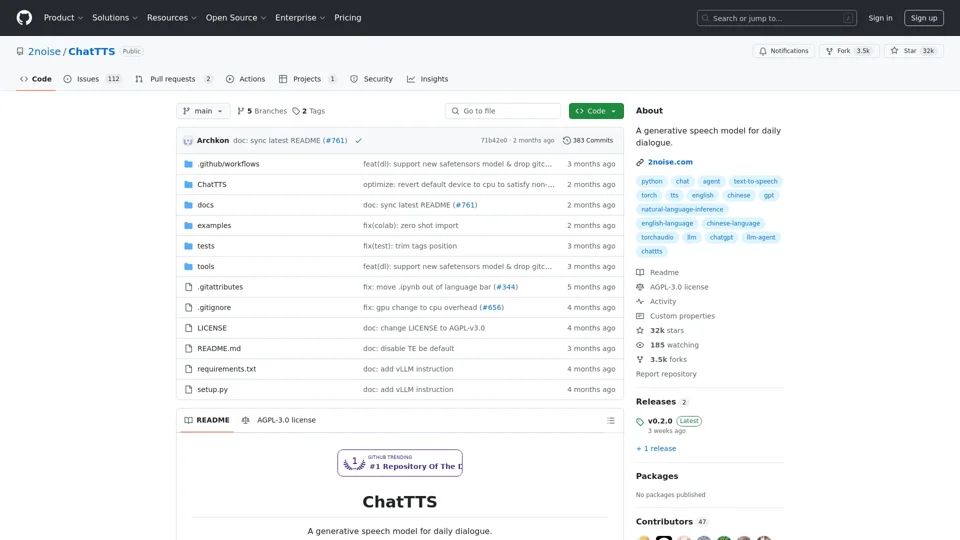Star the ChatTTS repository
The height and width of the screenshot is (540, 960).
913,51
